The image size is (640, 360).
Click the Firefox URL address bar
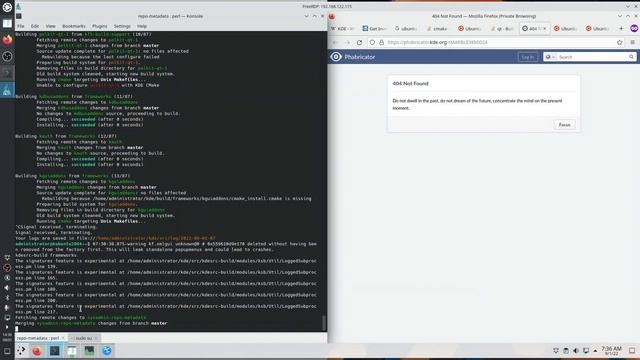496,42
